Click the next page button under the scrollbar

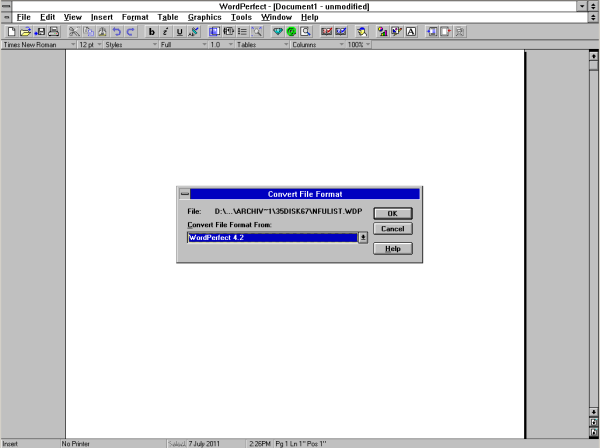593,432
